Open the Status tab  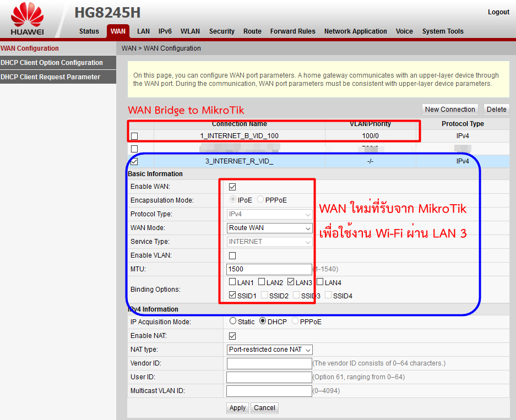[x=89, y=31]
